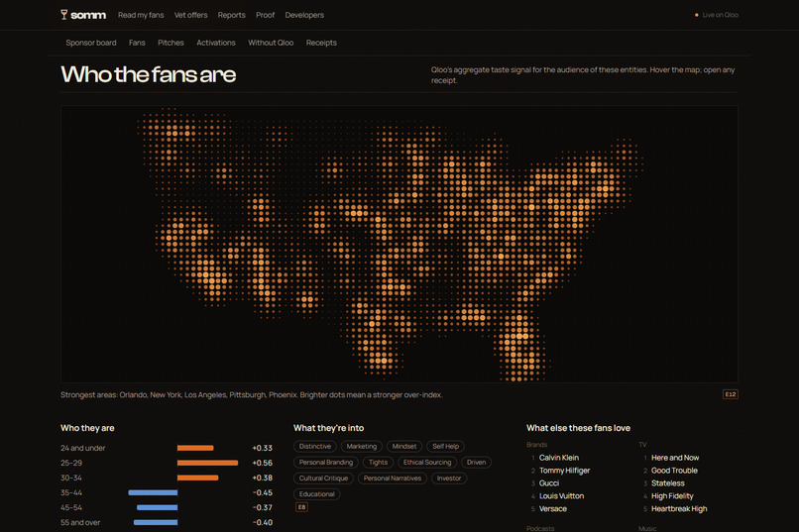Click the Self Help tag
This screenshot has height=532, width=799.
[x=445, y=447]
